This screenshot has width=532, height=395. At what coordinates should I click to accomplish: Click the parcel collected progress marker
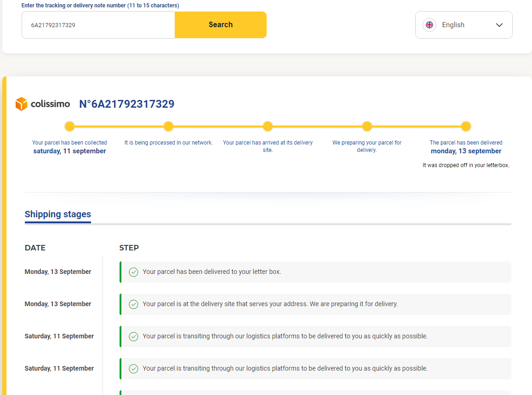pos(69,127)
